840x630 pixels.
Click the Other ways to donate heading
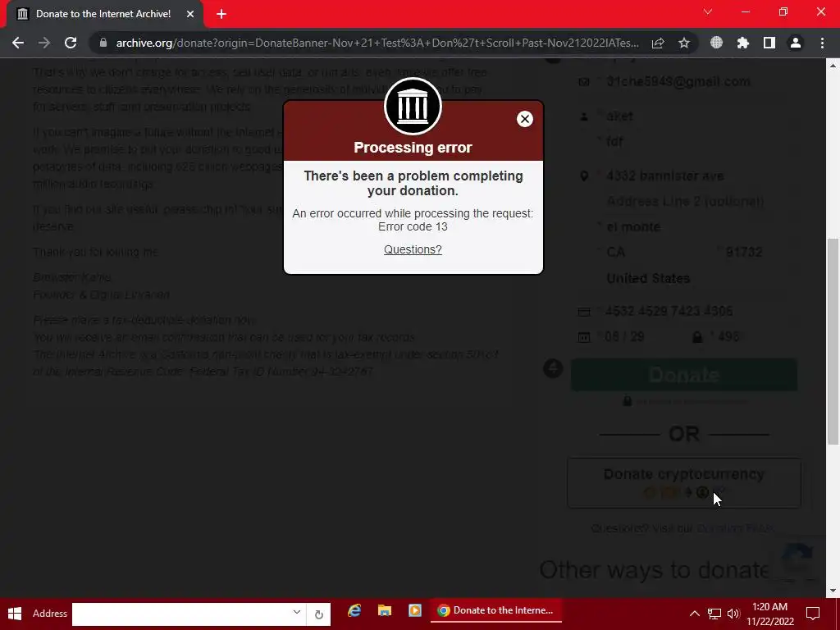click(655, 570)
